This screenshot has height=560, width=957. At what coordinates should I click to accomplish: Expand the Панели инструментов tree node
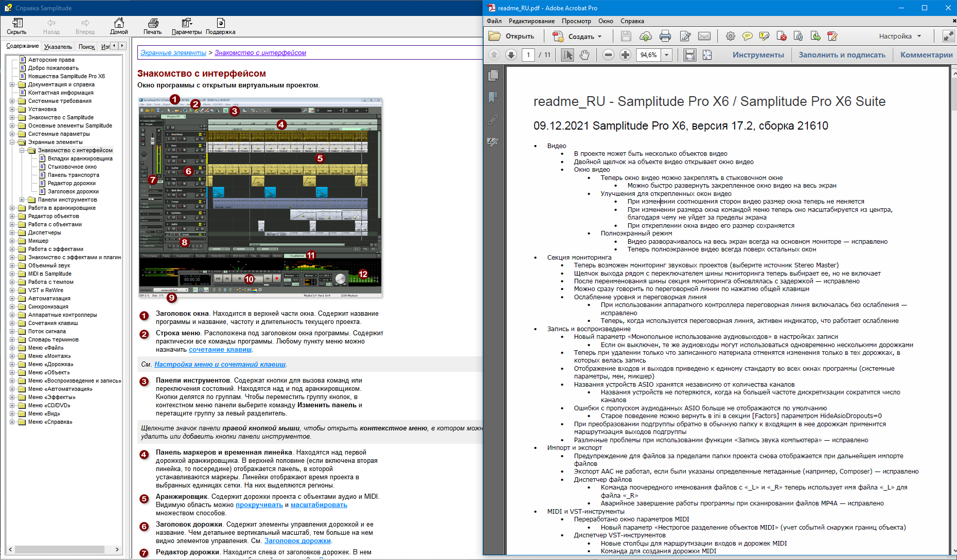pyautogui.click(x=22, y=200)
